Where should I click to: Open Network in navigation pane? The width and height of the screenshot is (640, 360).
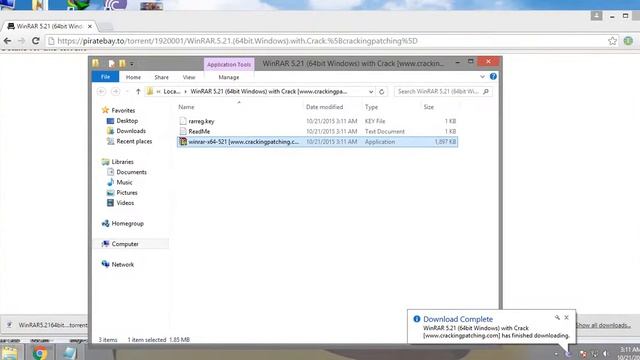(x=122, y=264)
